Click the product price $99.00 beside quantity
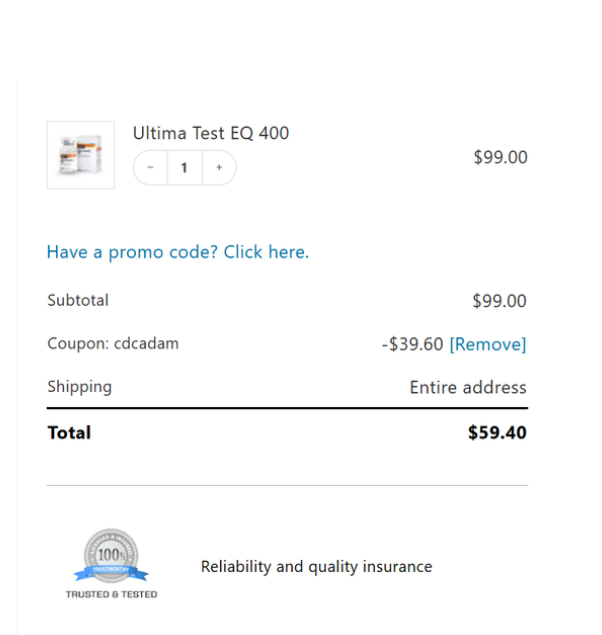 click(x=500, y=157)
